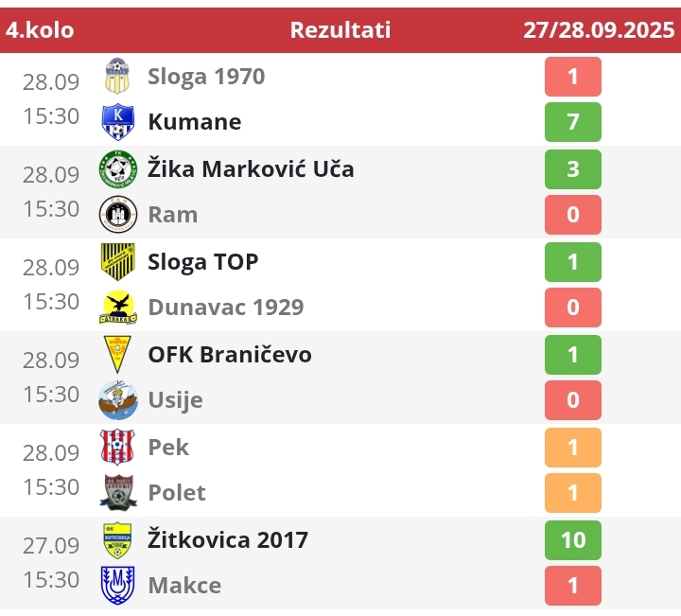Click the Pek club crest

pyautogui.click(x=118, y=447)
